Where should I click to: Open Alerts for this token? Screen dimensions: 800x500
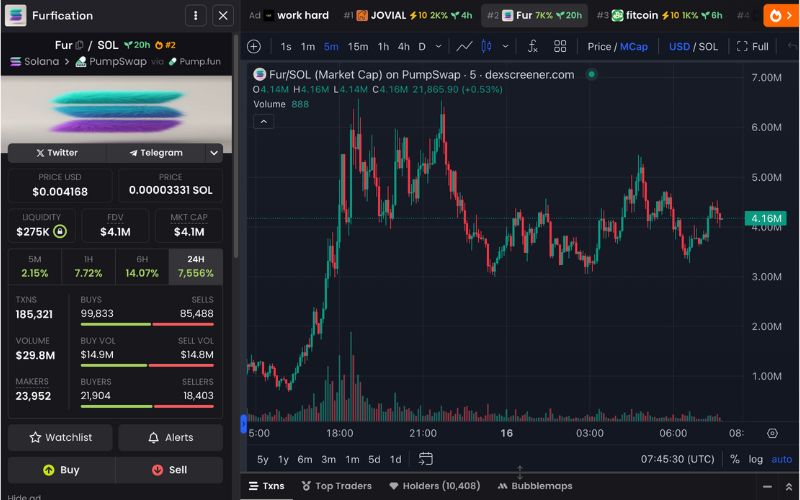170,437
